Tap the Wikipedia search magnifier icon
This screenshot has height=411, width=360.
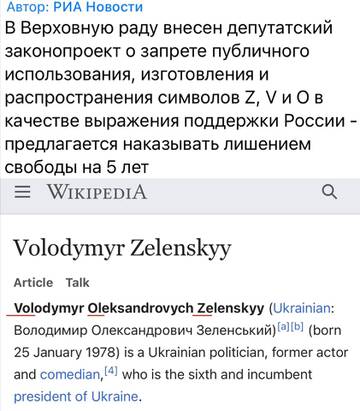(330, 192)
